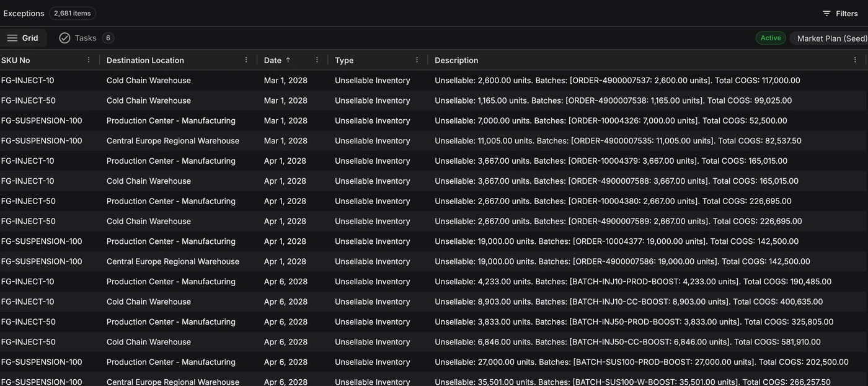868x386 pixels.
Task: Switch to the Tasks tab
Action: coord(86,38)
